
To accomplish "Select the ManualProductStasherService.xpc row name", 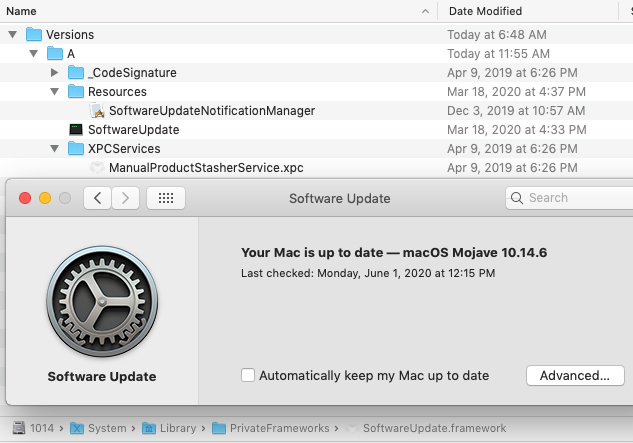I will [x=206, y=167].
